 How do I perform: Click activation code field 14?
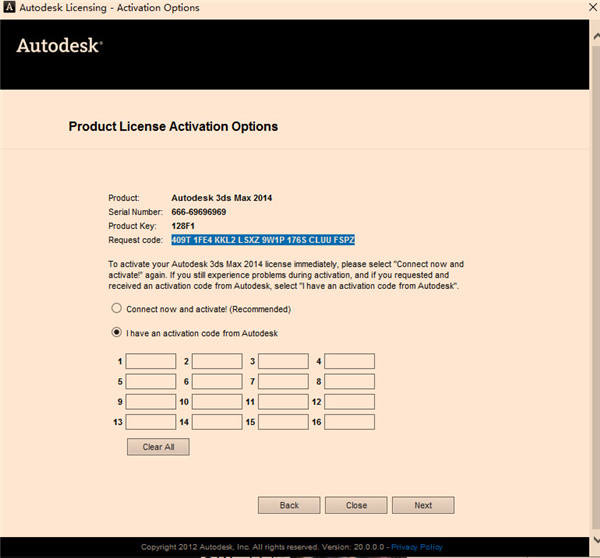217,422
